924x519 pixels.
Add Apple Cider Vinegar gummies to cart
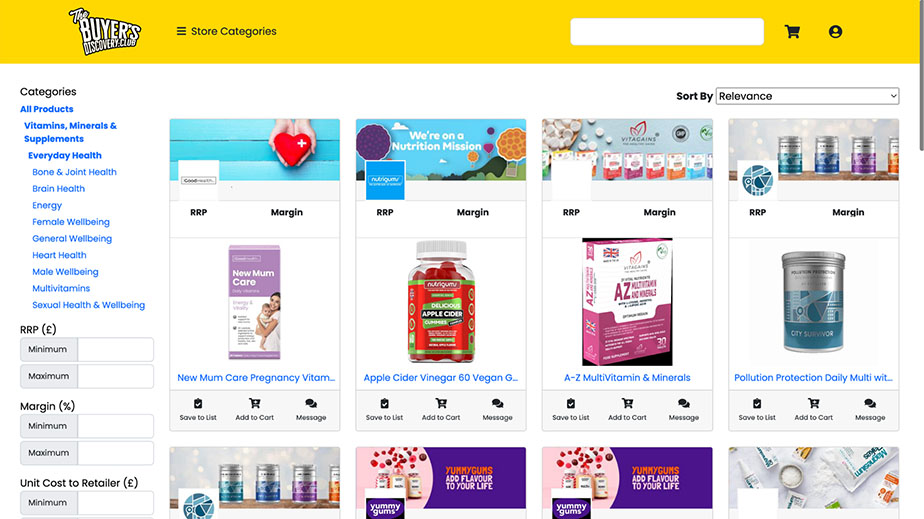click(441, 409)
